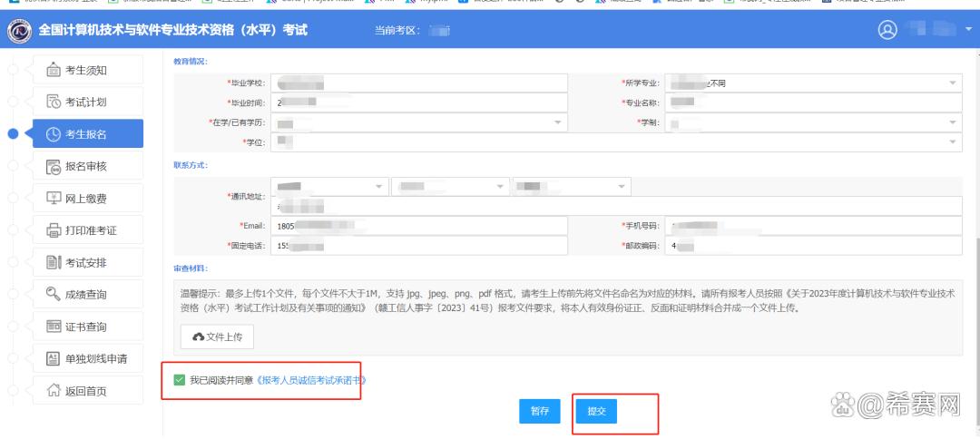
Task: Open 考生须知 in the sidebar
Action: point(87,70)
